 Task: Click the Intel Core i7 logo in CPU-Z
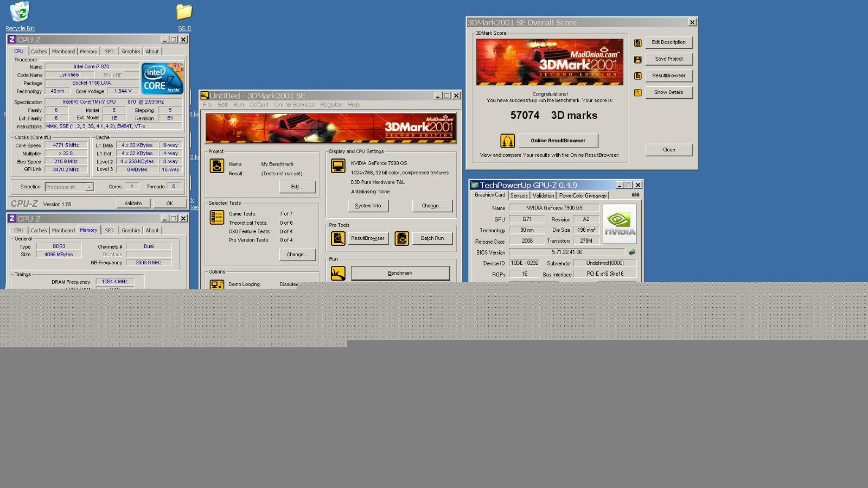(162, 79)
